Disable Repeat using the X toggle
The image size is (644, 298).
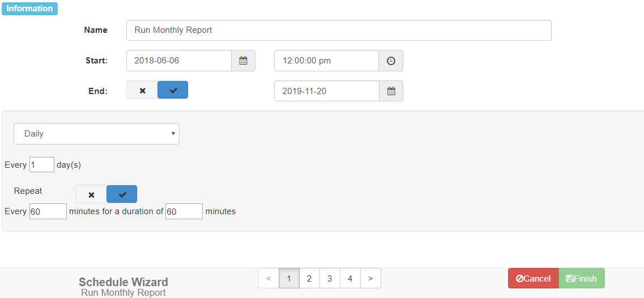91,194
